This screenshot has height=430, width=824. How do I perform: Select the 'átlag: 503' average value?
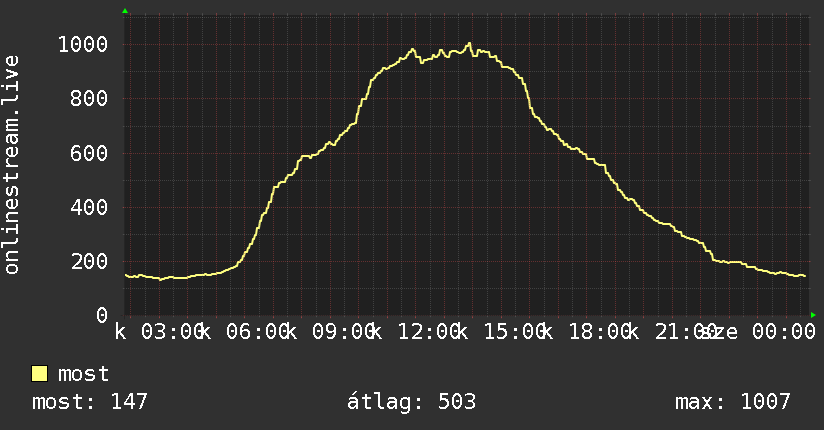coord(411,402)
